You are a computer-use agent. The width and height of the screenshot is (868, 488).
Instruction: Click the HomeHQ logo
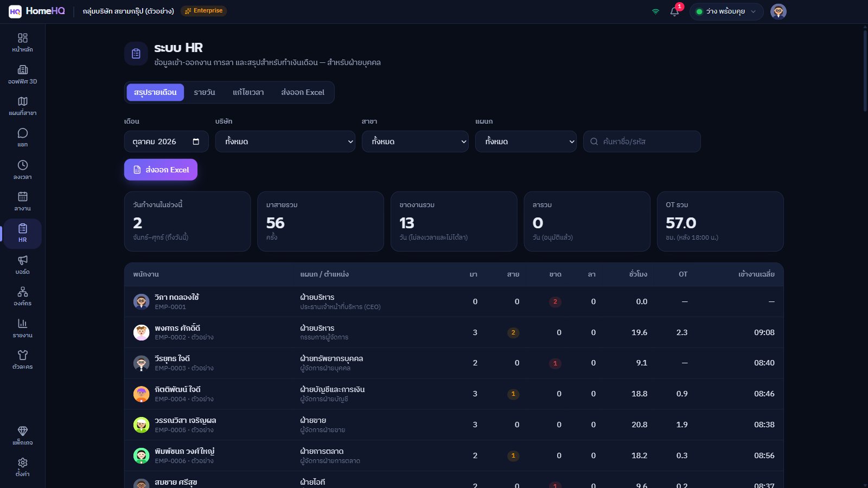coord(37,11)
